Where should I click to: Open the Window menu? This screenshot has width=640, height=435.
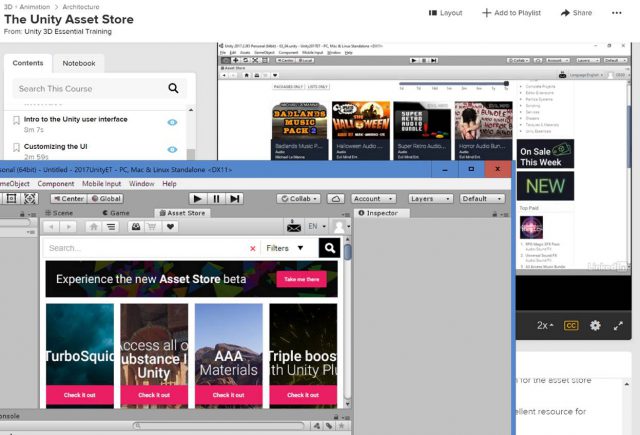click(142, 184)
